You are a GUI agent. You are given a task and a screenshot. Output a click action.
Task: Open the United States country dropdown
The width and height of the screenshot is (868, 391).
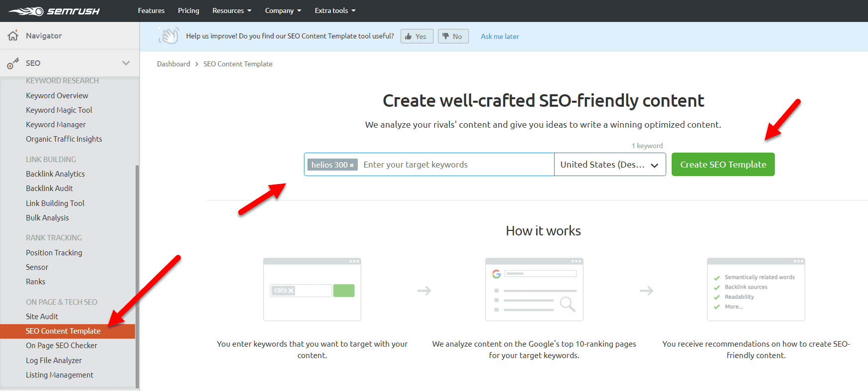pyautogui.click(x=610, y=165)
